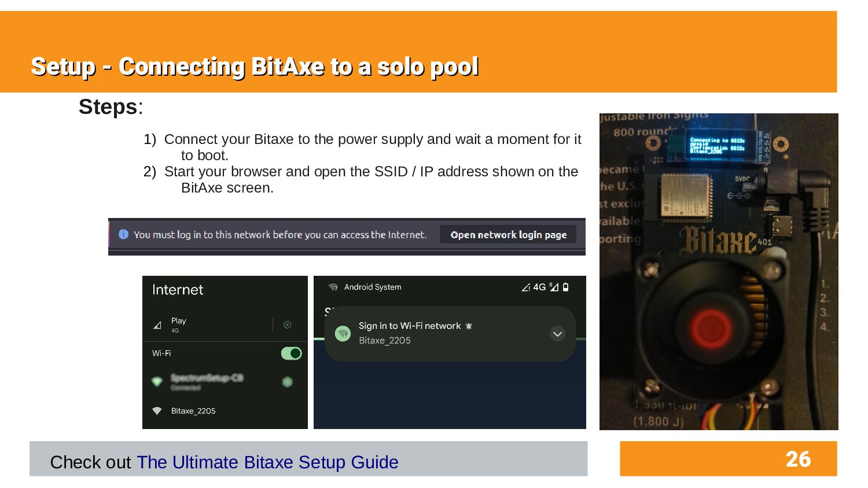Open settings gear next to Play network
The height and width of the screenshot is (488, 868).
tap(287, 325)
